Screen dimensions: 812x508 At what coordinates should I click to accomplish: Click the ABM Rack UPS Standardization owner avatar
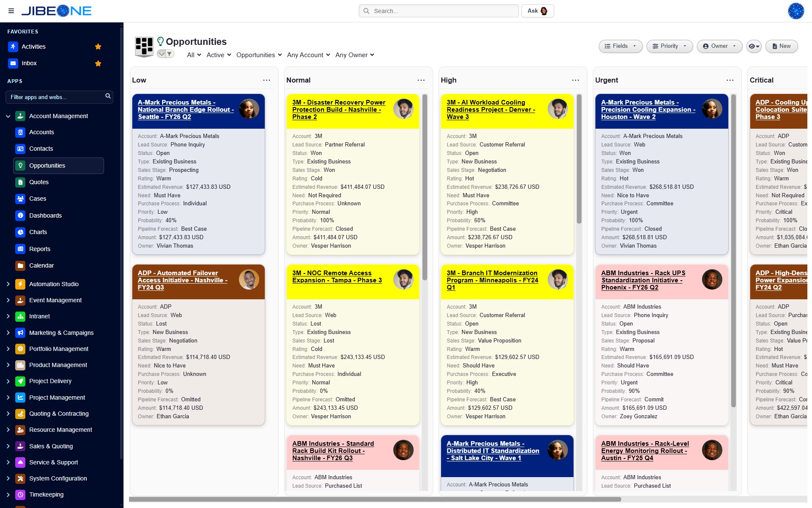(712, 280)
